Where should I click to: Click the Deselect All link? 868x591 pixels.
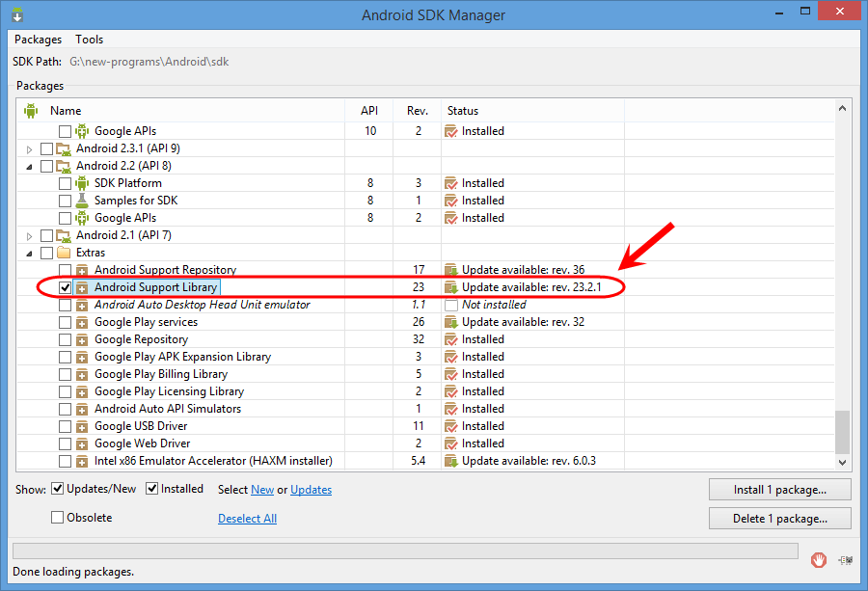coord(248,519)
